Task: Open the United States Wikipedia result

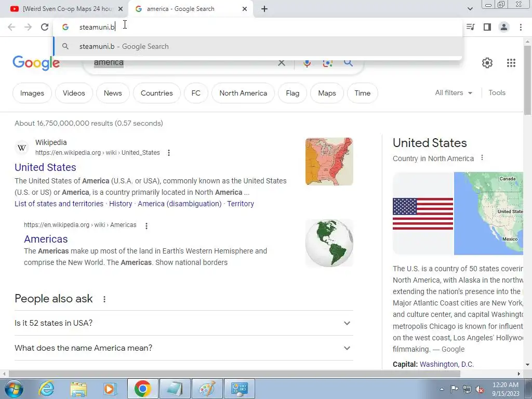Action: coord(45,167)
